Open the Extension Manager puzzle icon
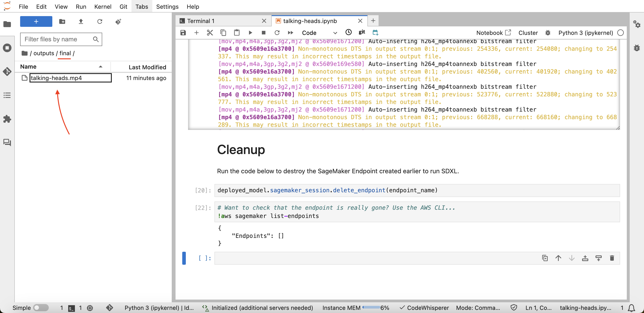The image size is (644, 313). pos(7,119)
